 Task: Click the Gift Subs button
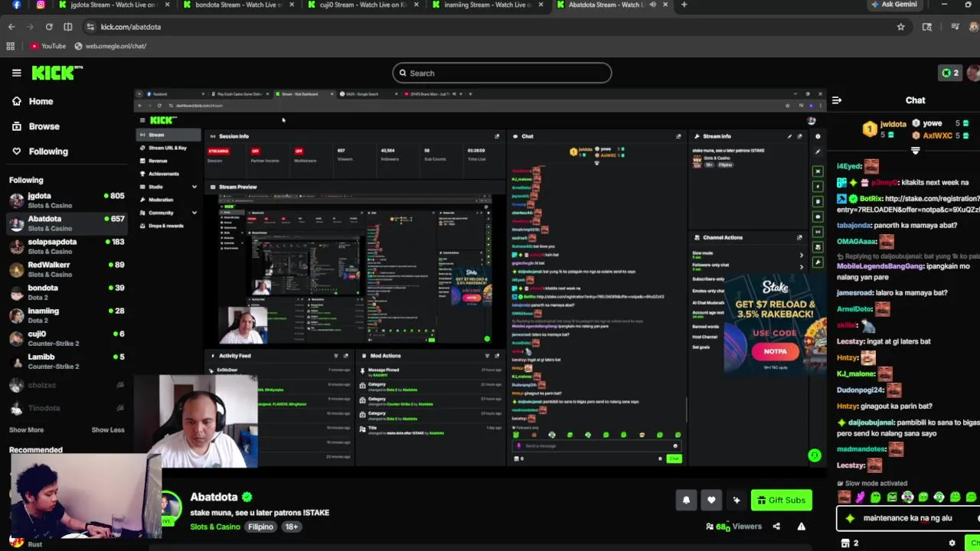781,500
